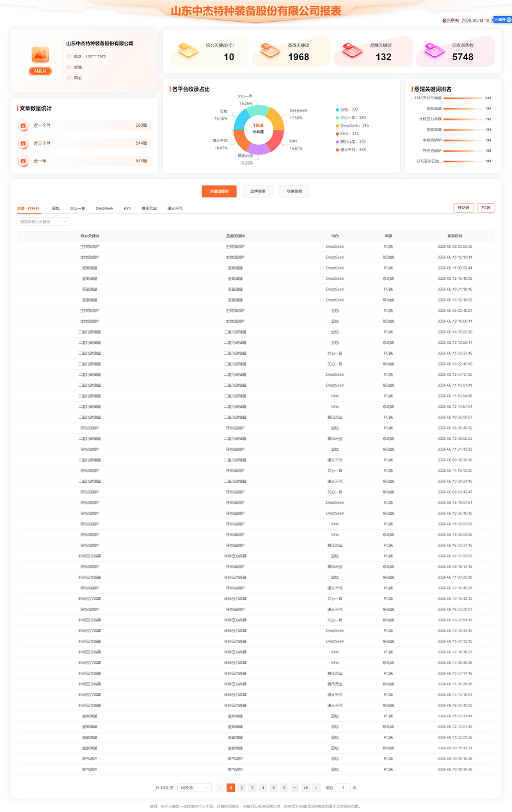512x812 pixels.
Task: Click the 平台 column header
Action: pos(335,236)
